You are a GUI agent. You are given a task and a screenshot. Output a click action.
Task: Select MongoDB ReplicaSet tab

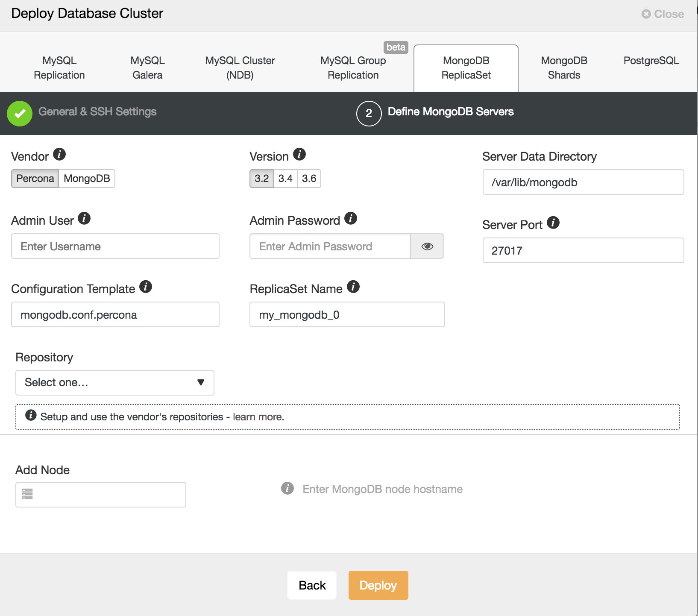tap(466, 68)
